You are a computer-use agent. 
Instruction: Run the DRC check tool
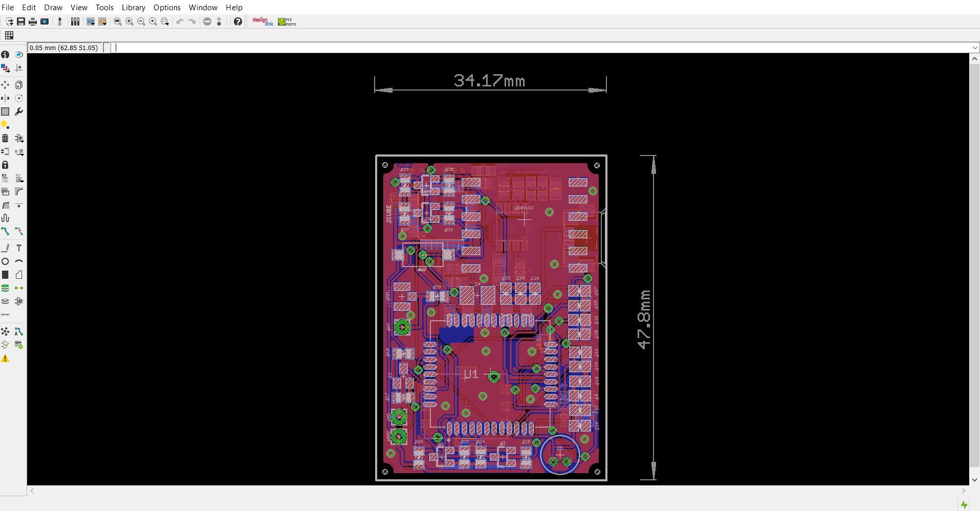pyautogui.click(x=19, y=345)
